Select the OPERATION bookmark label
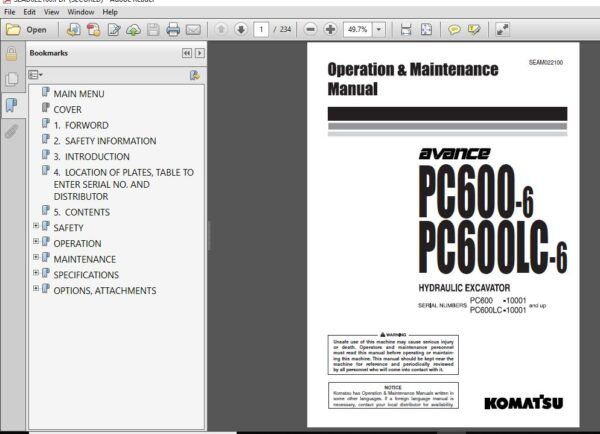The image size is (600, 434). (77, 243)
